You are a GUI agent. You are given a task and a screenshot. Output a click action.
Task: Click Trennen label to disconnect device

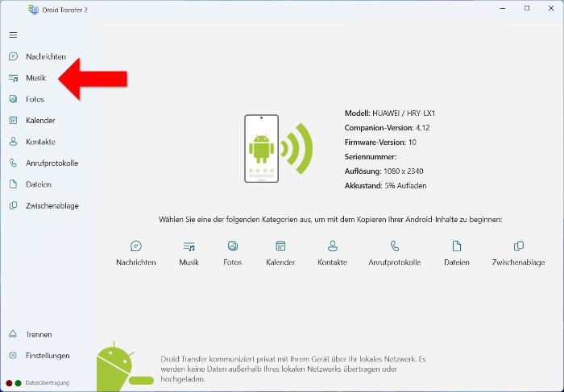39,335
